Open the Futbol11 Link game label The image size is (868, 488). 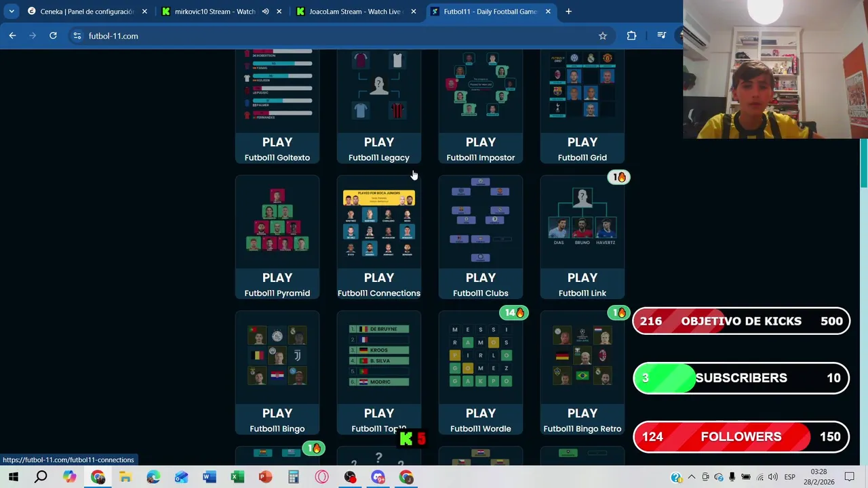pos(583,293)
